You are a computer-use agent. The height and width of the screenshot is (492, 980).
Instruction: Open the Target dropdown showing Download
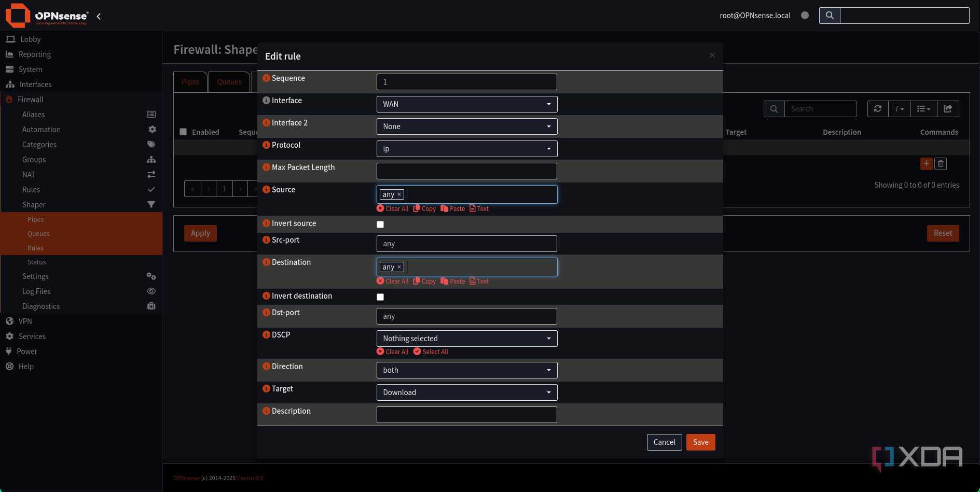467,392
